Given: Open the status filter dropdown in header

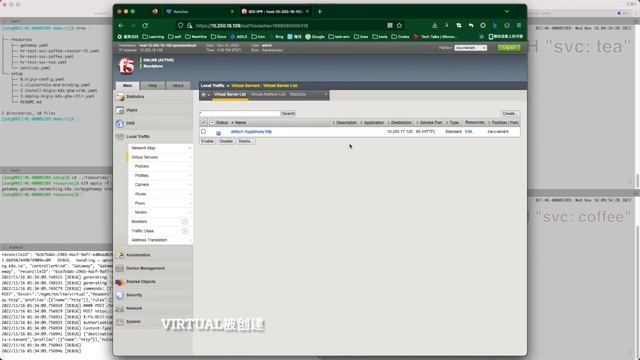Looking at the screenshot, I should [x=212, y=122].
